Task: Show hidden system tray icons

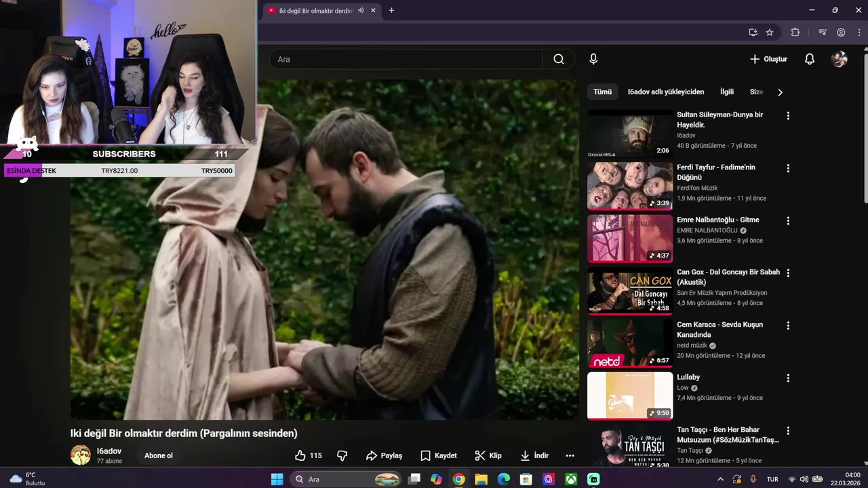Action: pos(720,479)
